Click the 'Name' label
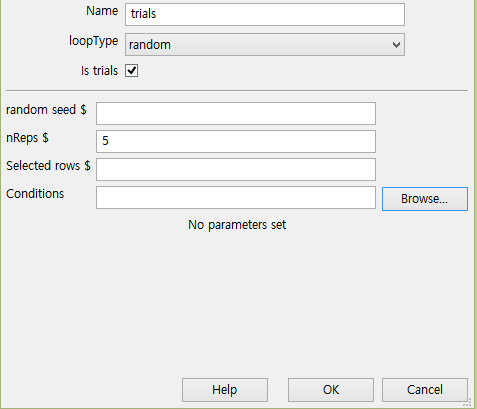The width and height of the screenshot is (477, 409). tap(102, 11)
